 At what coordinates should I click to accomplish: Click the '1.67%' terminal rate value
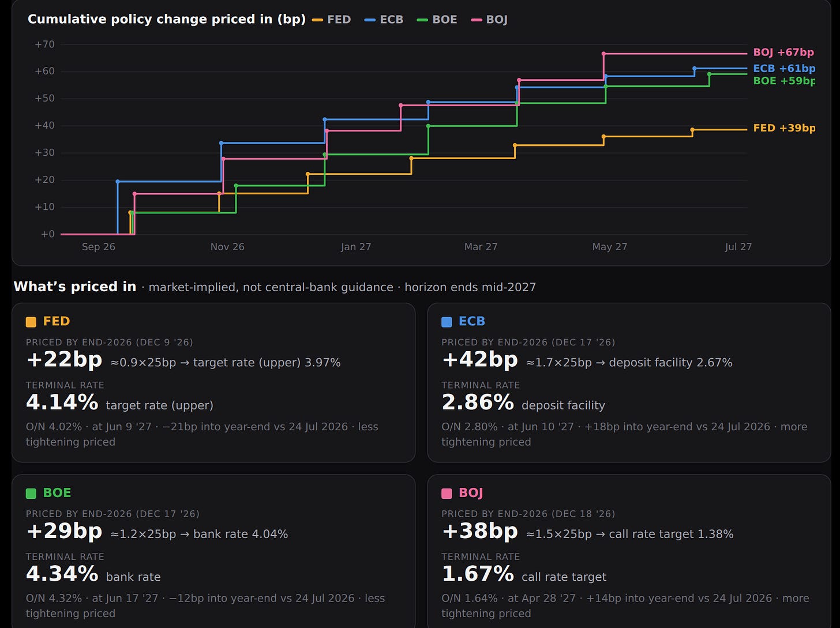click(x=478, y=574)
